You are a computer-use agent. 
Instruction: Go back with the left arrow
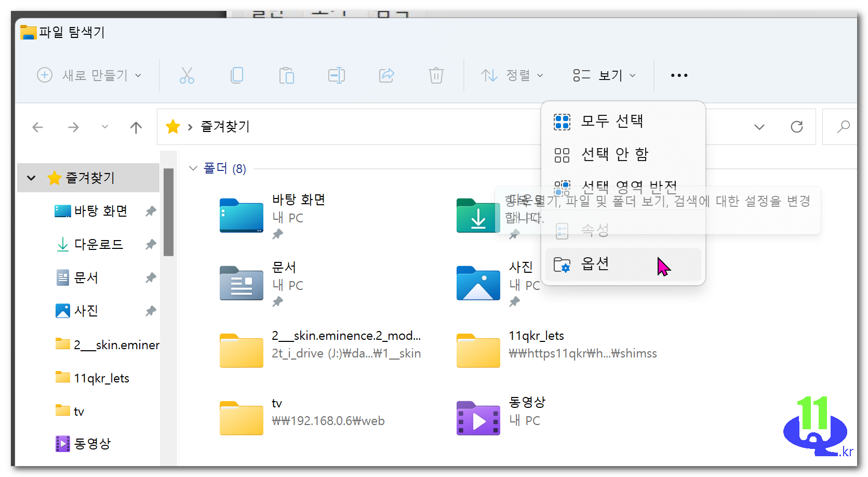[x=37, y=127]
